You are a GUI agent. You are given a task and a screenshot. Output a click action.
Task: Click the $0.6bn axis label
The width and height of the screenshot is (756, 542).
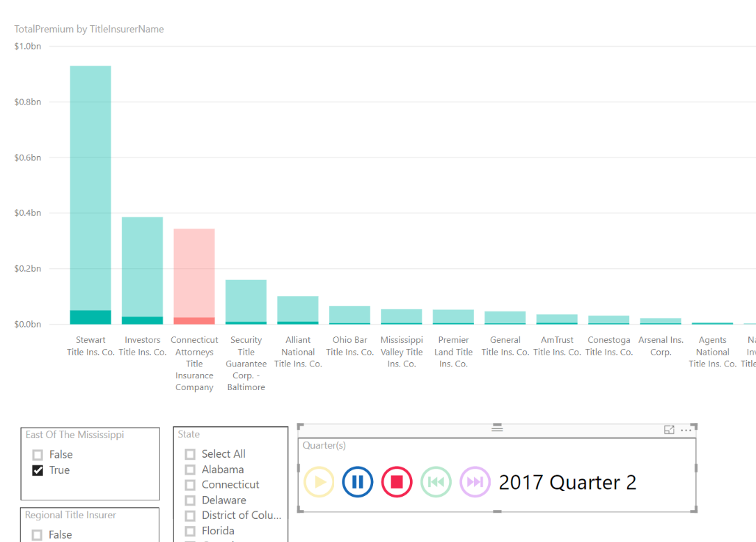pos(27,157)
